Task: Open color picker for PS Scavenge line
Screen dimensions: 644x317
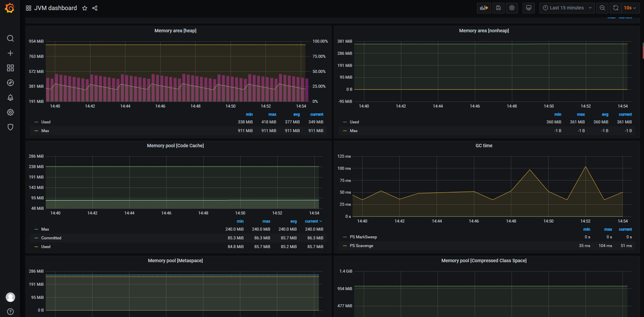Action: click(x=345, y=246)
